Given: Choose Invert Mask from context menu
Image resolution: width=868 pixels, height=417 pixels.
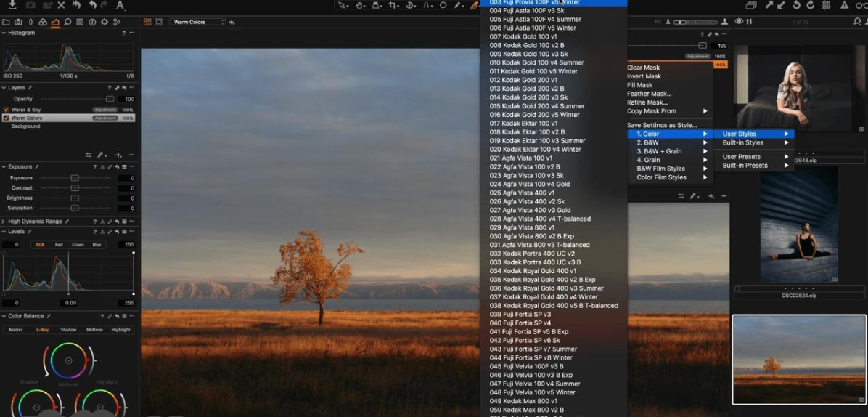Looking at the screenshot, I should [x=644, y=76].
